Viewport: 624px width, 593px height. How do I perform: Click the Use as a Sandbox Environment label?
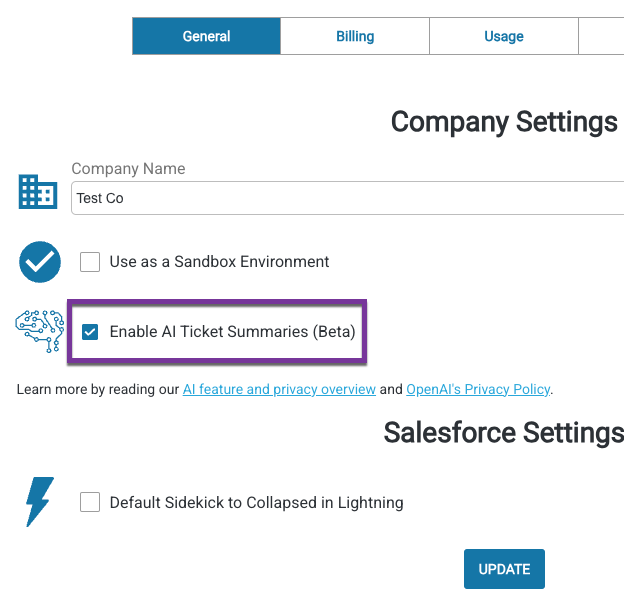219,262
